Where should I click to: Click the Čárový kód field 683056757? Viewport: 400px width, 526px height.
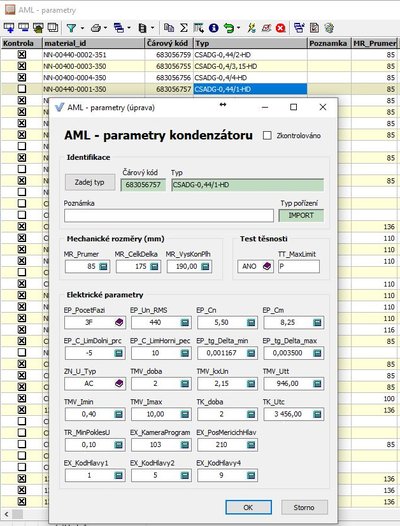[x=143, y=185]
